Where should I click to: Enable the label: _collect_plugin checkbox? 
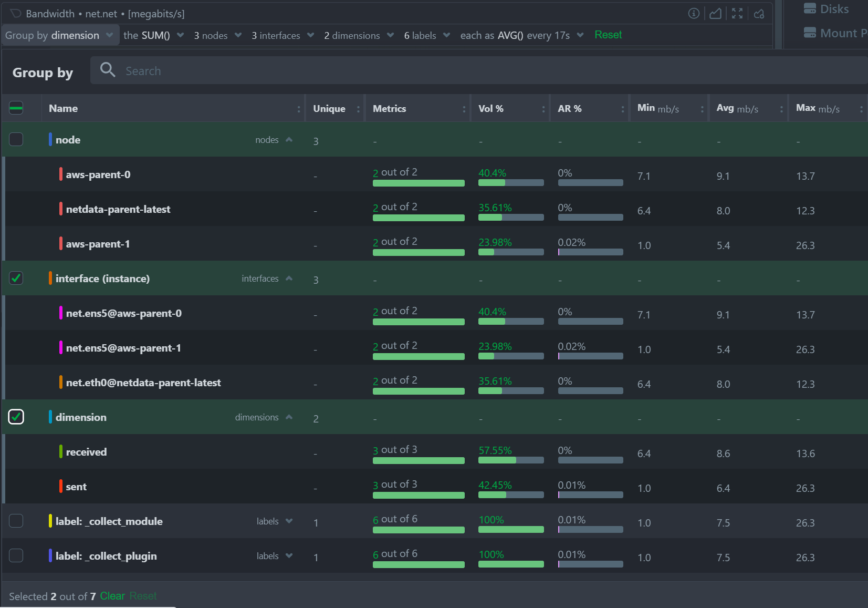click(16, 555)
